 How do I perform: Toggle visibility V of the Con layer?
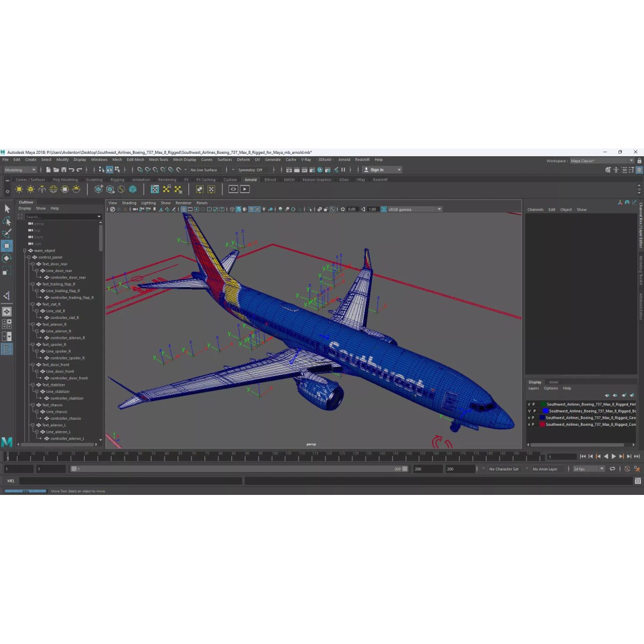[x=529, y=425]
